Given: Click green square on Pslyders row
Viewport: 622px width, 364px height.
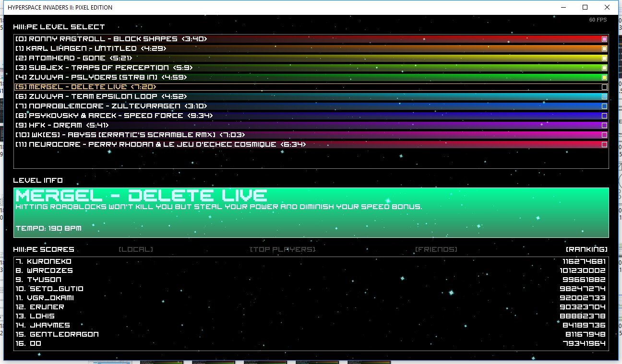Looking at the screenshot, I should 604,77.
